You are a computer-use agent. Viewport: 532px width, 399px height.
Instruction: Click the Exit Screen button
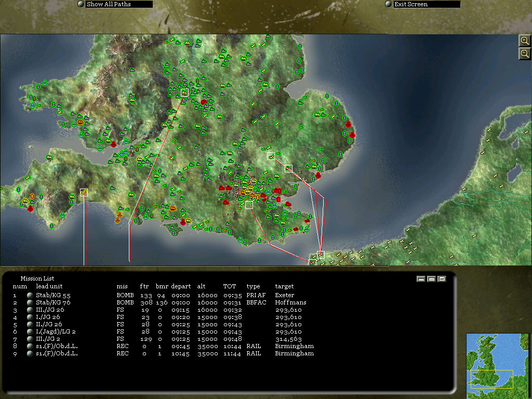coord(389,4)
